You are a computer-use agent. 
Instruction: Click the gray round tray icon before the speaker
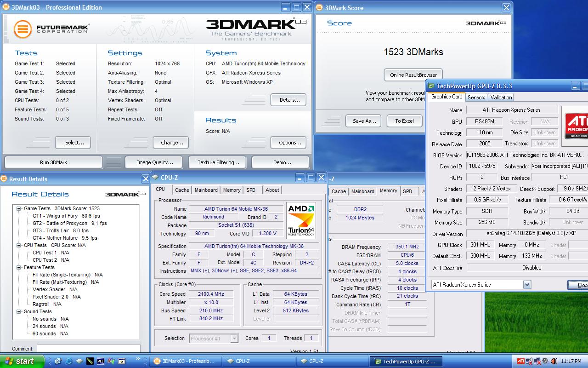click(x=545, y=361)
